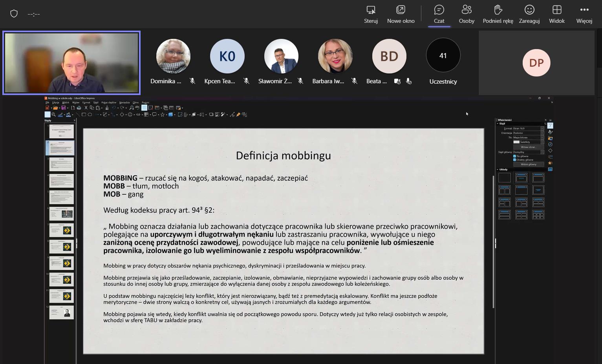The image size is (602, 364).
Task: Toggle the Display Grid icon
Action: click(144, 108)
